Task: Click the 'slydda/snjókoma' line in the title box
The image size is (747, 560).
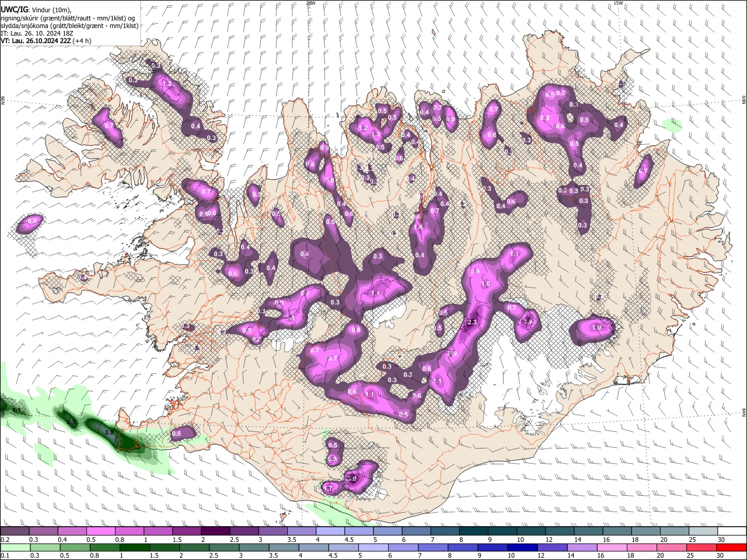Action: (69, 26)
